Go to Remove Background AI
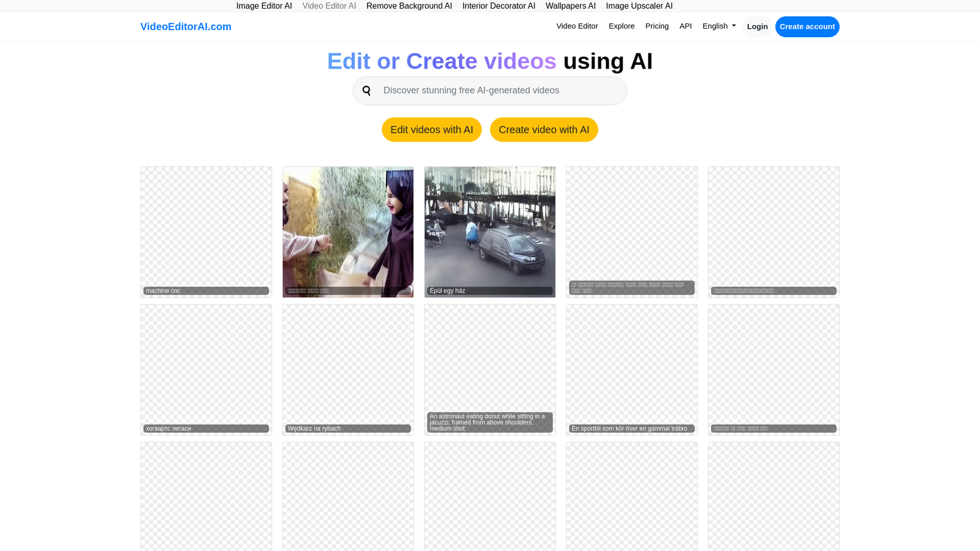Screen dimensions: 980x551 coord(409,6)
